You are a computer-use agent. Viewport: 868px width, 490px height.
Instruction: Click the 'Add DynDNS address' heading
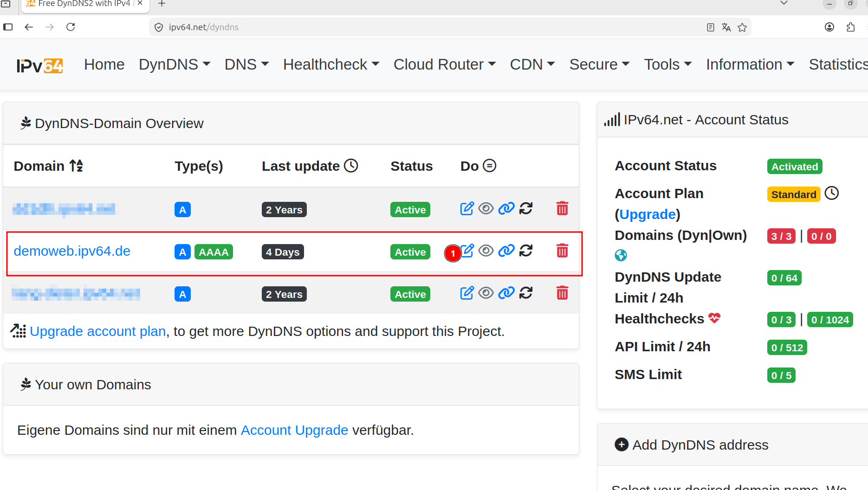700,445
